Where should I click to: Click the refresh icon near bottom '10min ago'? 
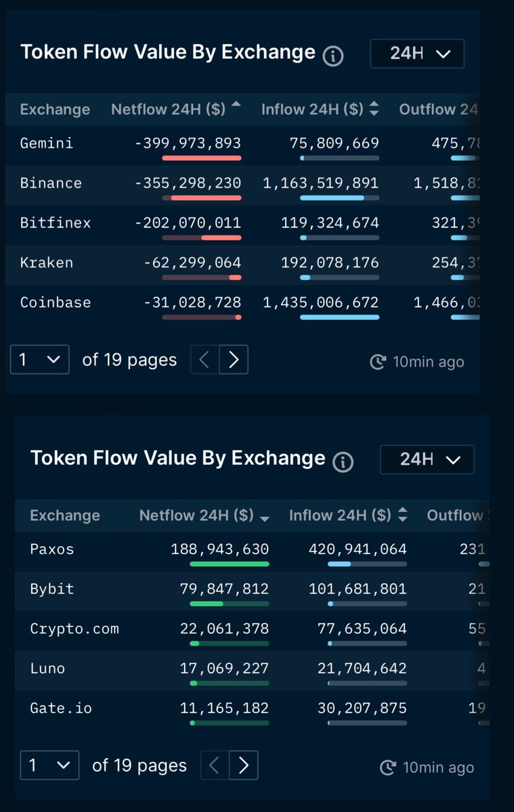(387, 768)
